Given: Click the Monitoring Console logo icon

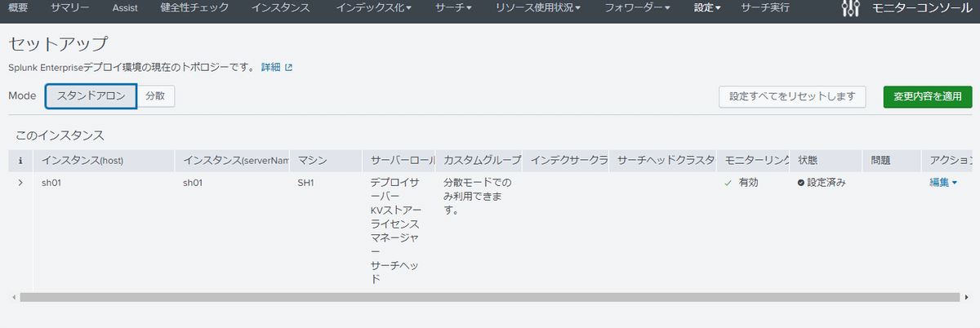Looking at the screenshot, I should [x=850, y=10].
